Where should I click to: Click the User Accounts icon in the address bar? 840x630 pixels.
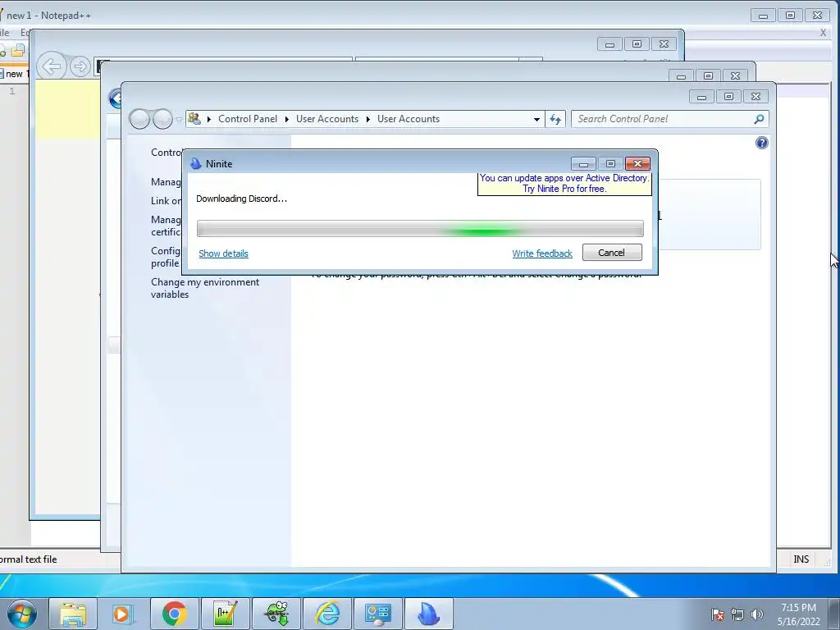coord(194,118)
